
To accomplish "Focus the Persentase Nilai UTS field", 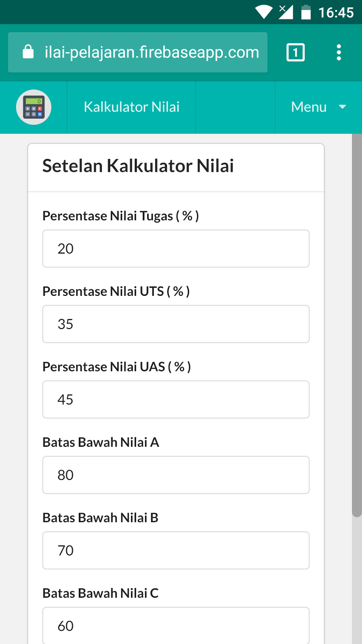I will pyautogui.click(x=176, y=324).
